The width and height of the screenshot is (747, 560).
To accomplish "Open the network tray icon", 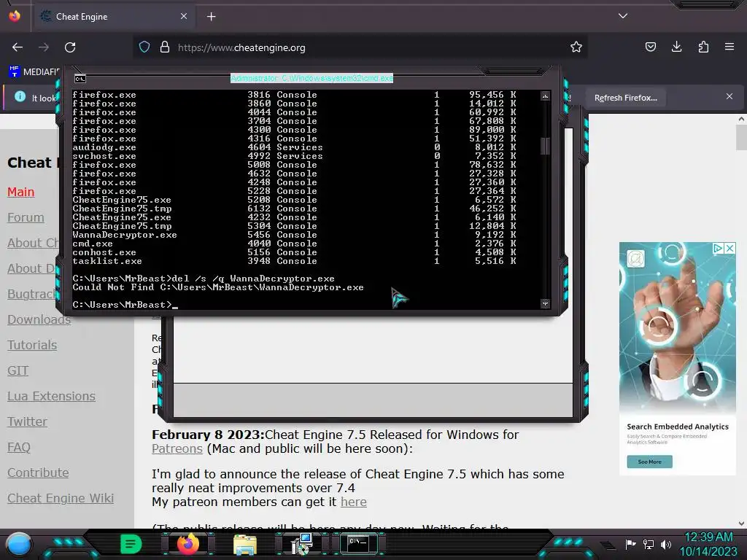I will (x=649, y=544).
